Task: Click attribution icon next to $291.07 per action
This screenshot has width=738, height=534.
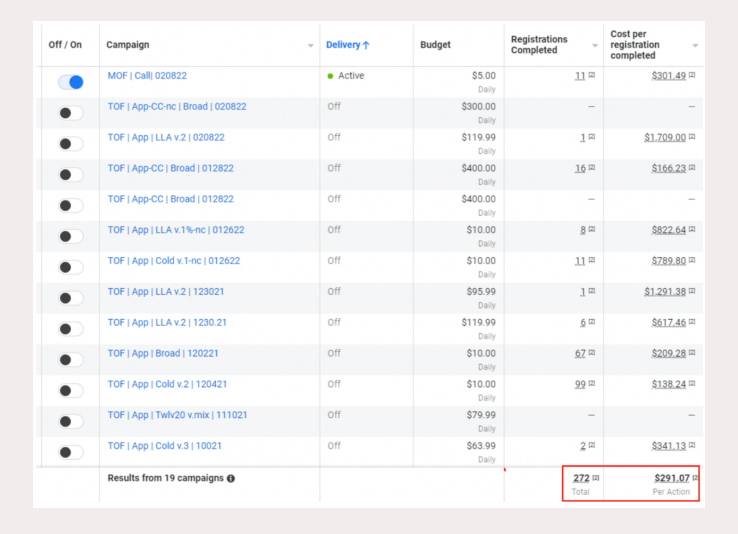Action: (x=695, y=478)
